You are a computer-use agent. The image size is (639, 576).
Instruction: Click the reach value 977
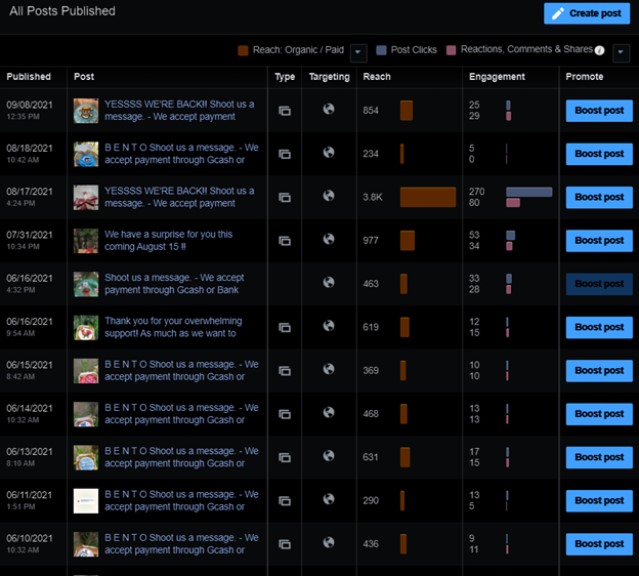[x=370, y=241]
